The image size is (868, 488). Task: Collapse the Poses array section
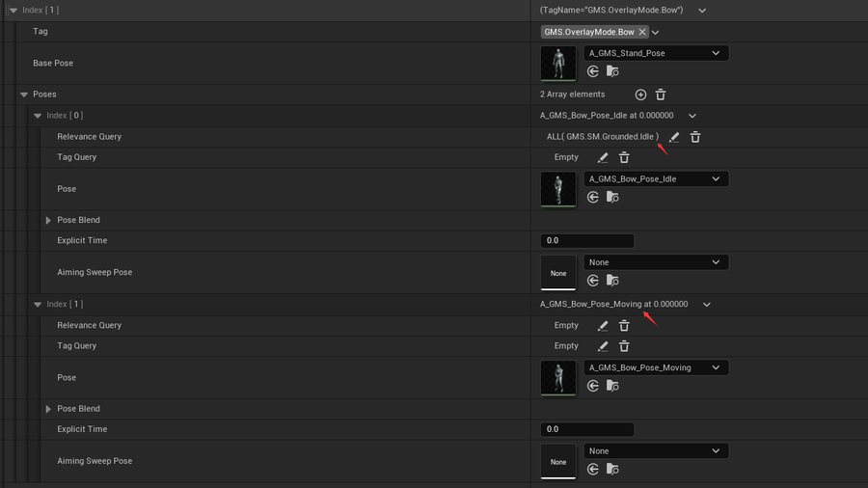[24, 95]
